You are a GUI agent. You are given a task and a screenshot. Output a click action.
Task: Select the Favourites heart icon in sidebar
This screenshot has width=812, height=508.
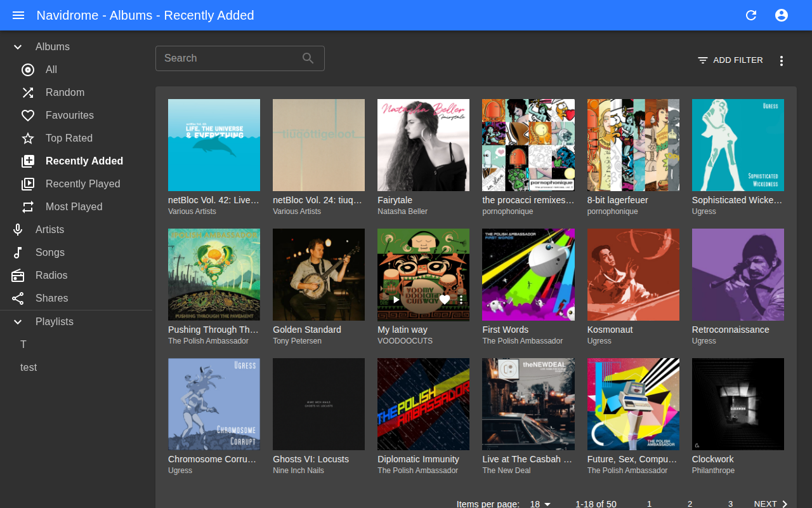click(x=28, y=115)
